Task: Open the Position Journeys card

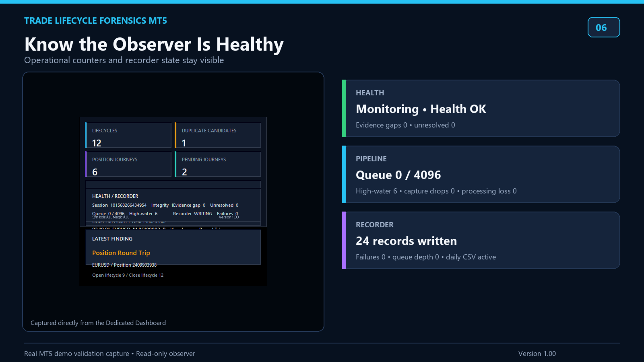Action: [128, 165]
